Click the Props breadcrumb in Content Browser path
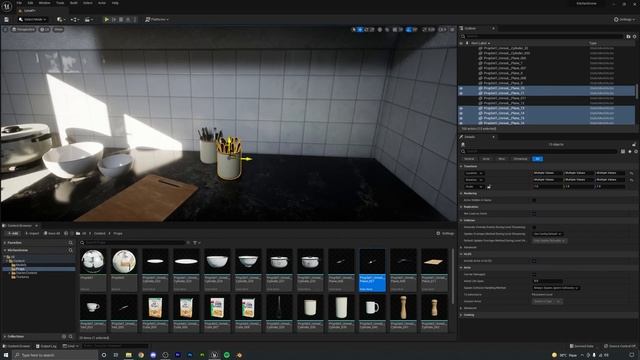This screenshot has width=640, height=360. coord(118,233)
